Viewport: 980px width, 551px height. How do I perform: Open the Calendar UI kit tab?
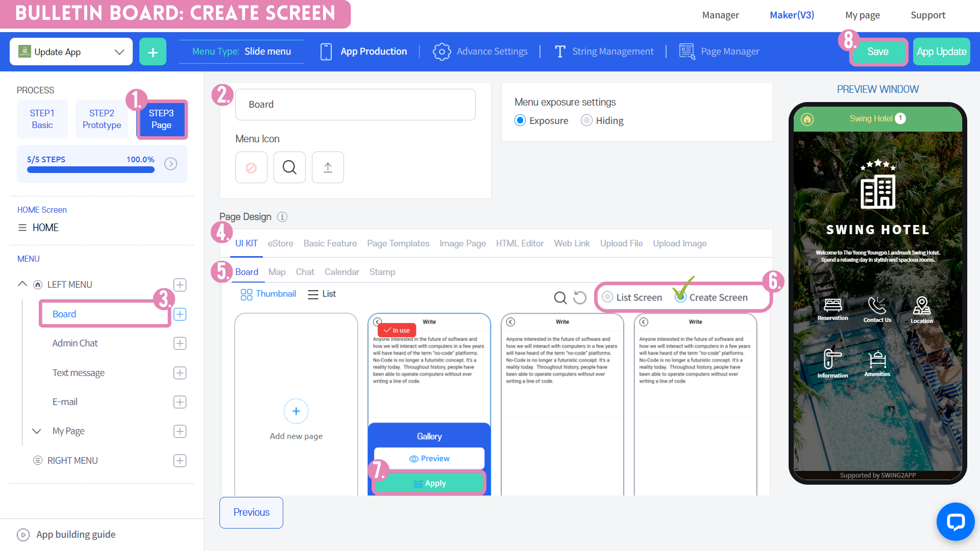point(341,272)
